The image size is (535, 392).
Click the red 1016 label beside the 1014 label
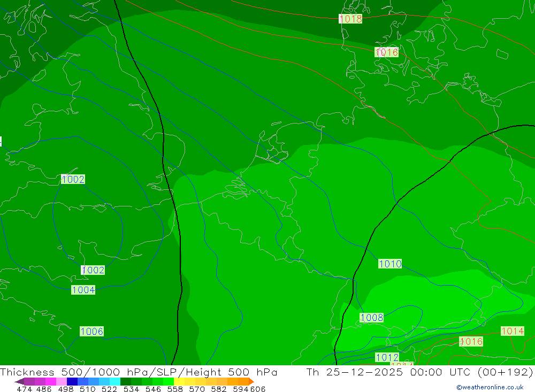[471, 342]
